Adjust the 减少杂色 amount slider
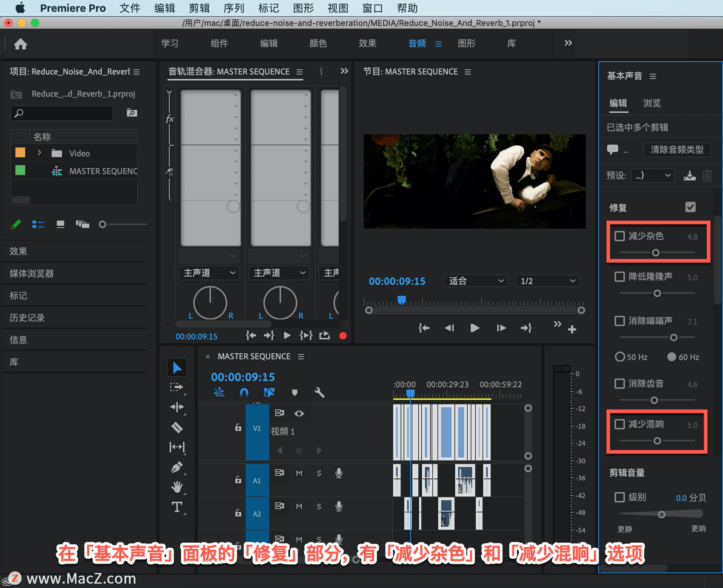The height and width of the screenshot is (588, 723). [x=656, y=252]
